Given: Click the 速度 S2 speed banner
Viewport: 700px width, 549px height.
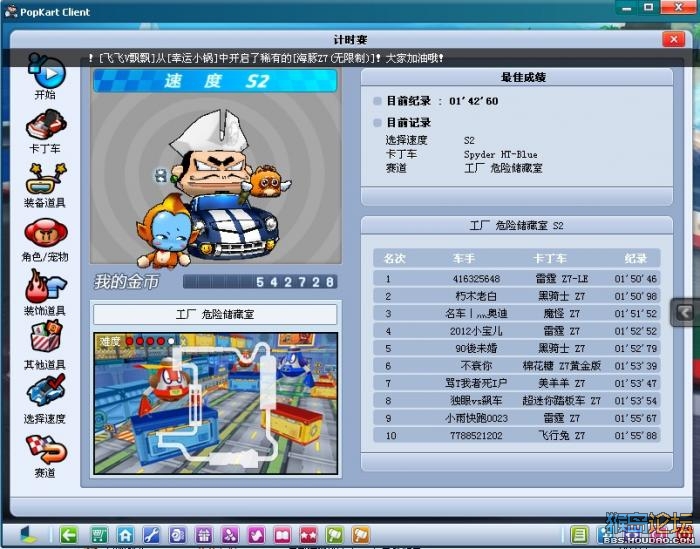Looking at the screenshot, I should (x=215, y=81).
